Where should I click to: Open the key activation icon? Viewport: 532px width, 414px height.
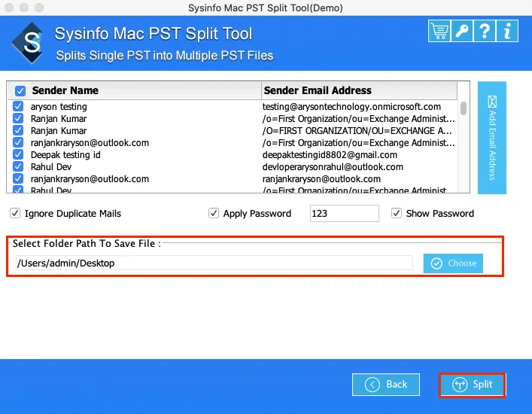pyautogui.click(x=463, y=31)
